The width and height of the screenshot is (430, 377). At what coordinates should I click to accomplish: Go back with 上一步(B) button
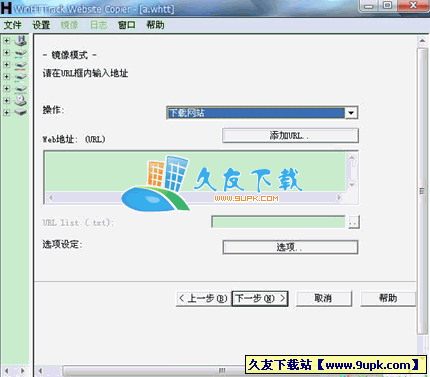tap(204, 298)
